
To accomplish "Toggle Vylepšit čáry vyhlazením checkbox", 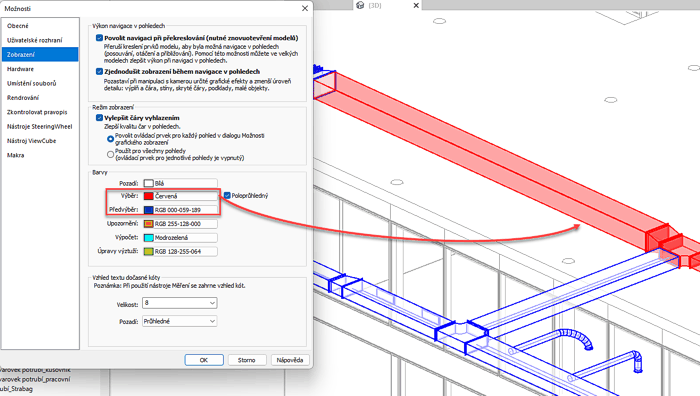I will click(x=99, y=118).
